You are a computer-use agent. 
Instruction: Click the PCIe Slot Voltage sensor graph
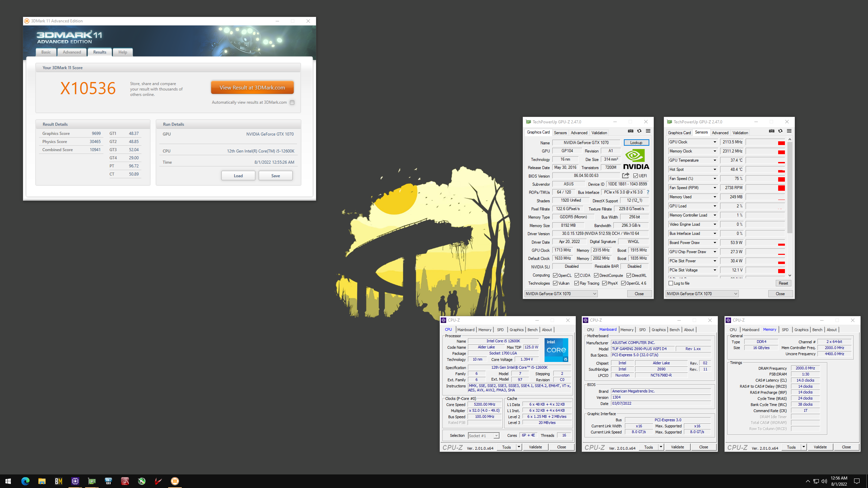click(x=765, y=270)
